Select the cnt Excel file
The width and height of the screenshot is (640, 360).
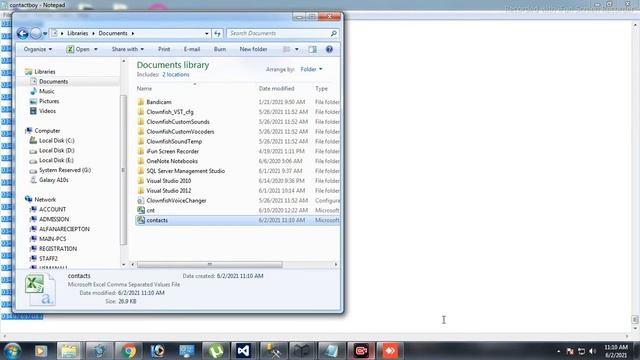point(151,210)
